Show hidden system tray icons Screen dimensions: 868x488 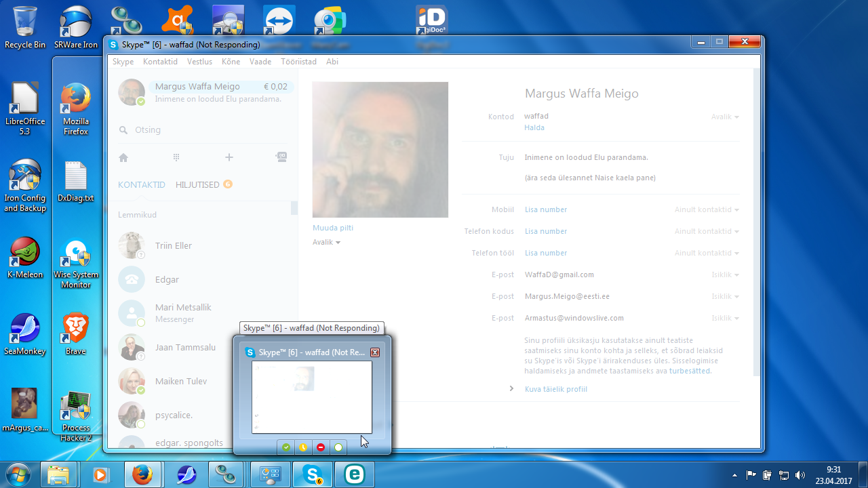(x=735, y=474)
